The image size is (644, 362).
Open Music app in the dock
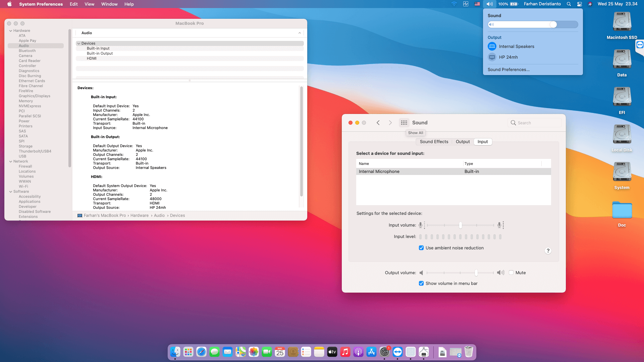345,352
